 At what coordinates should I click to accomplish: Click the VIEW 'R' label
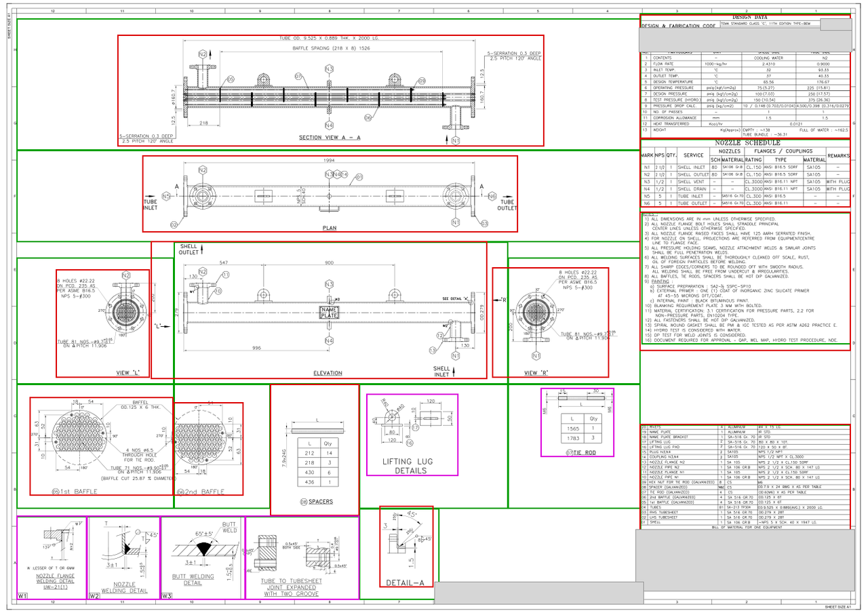click(540, 373)
